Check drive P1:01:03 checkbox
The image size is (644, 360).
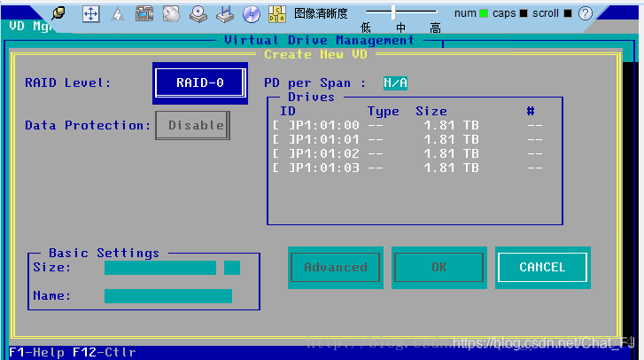click(283, 168)
